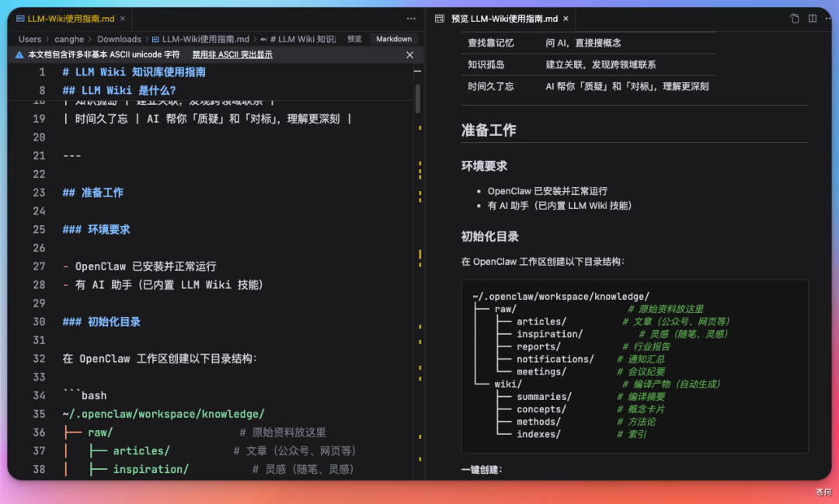Click the 准备工作 heading in the preview

pyautogui.click(x=489, y=130)
